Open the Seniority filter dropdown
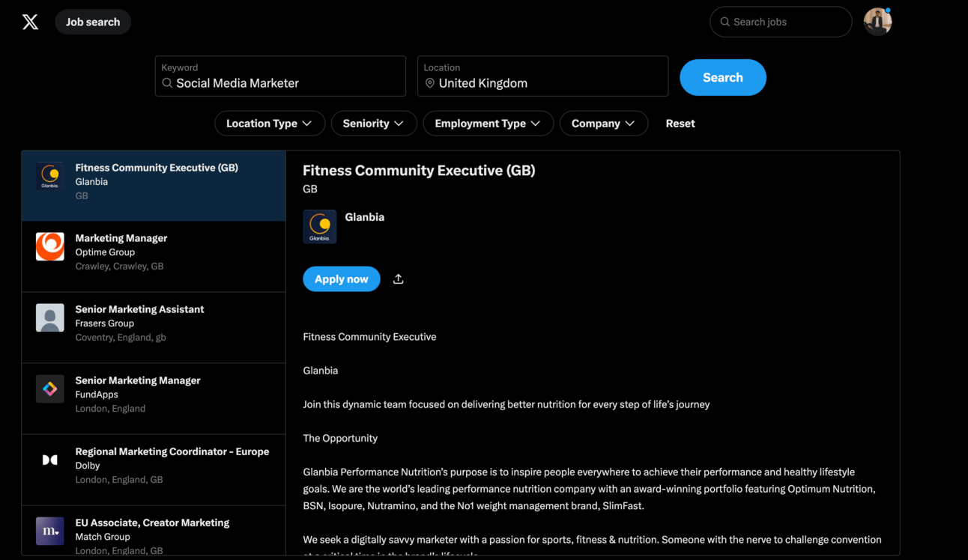 pyautogui.click(x=374, y=124)
